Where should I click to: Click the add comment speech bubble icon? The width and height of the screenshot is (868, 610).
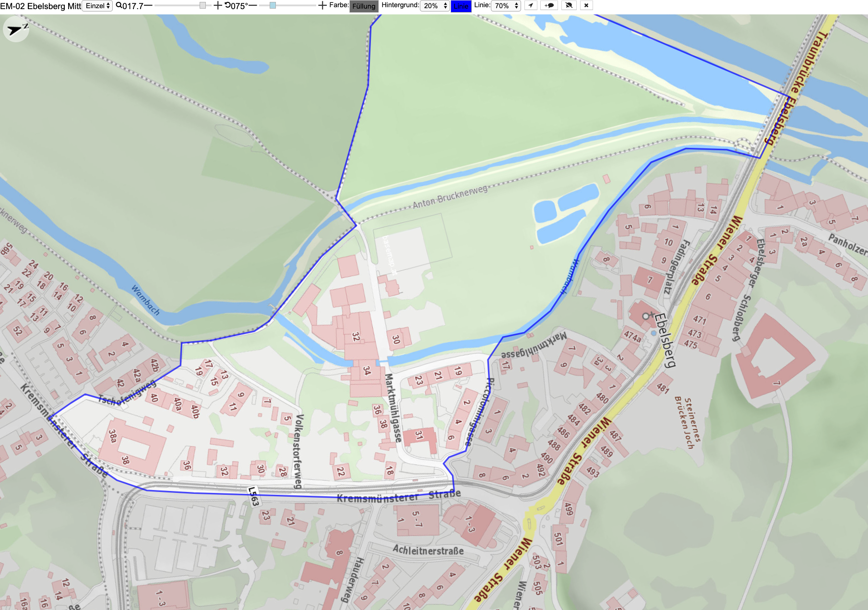click(x=549, y=5)
